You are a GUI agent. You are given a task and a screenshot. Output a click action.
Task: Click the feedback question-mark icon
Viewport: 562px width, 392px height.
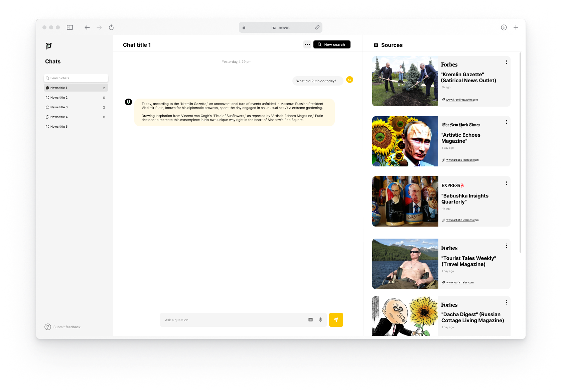click(48, 327)
